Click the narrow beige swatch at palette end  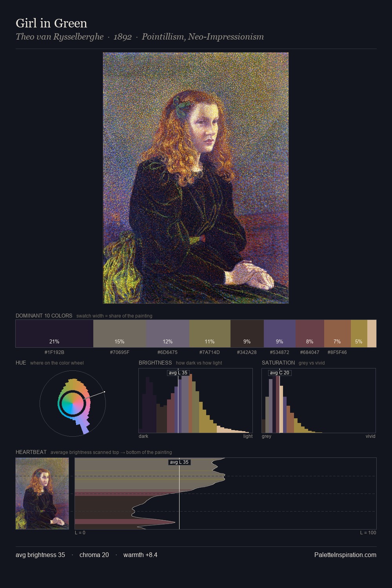coord(372,334)
